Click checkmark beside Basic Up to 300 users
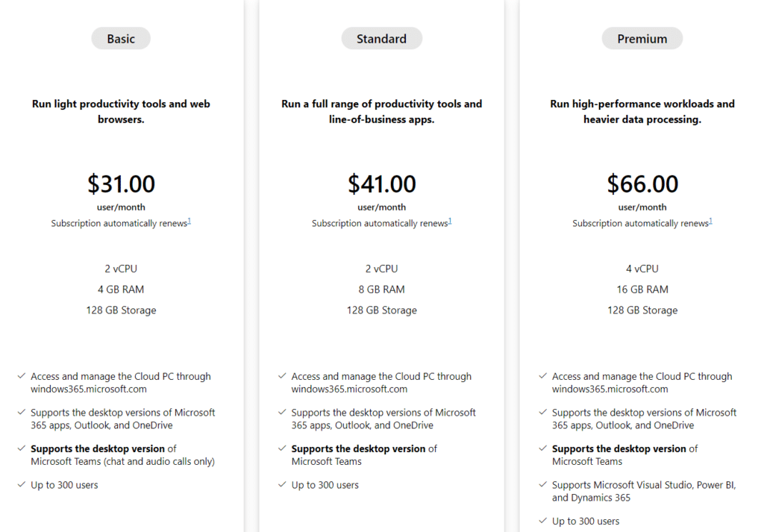 [x=22, y=484]
